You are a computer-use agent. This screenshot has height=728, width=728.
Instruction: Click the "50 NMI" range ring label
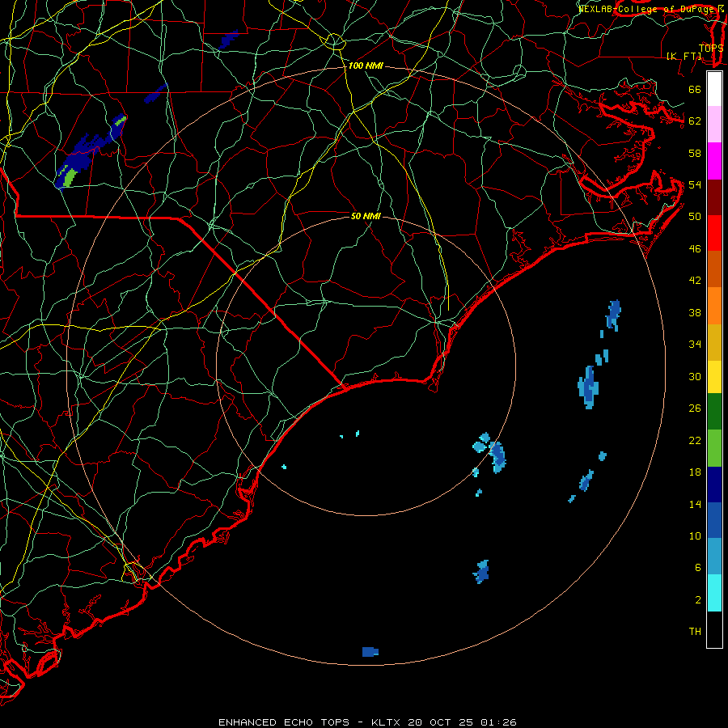(366, 216)
